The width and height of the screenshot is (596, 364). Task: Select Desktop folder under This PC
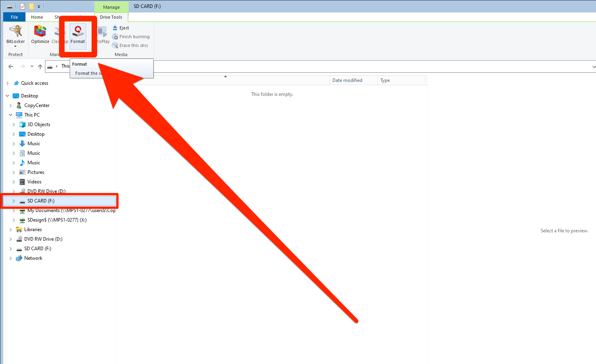[x=36, y=134]
